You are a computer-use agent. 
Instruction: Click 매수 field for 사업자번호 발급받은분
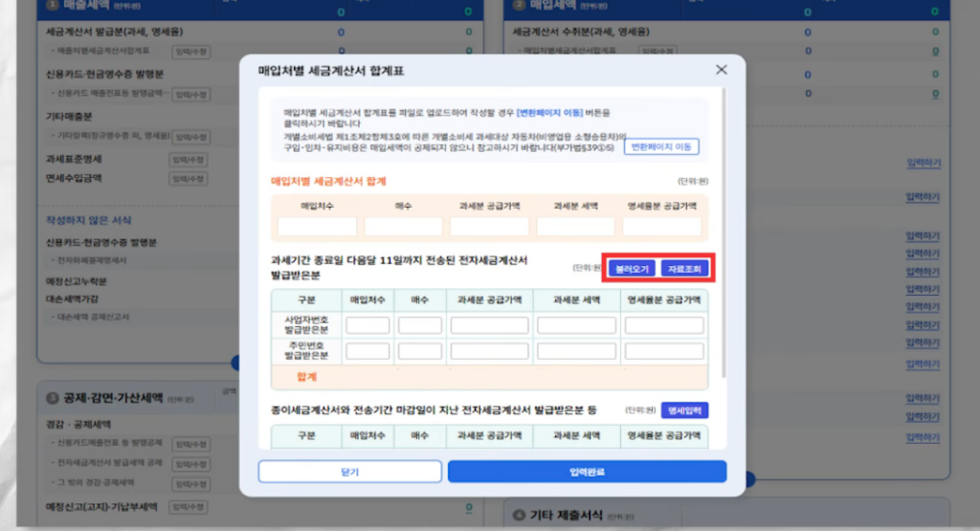coord(419,325)
